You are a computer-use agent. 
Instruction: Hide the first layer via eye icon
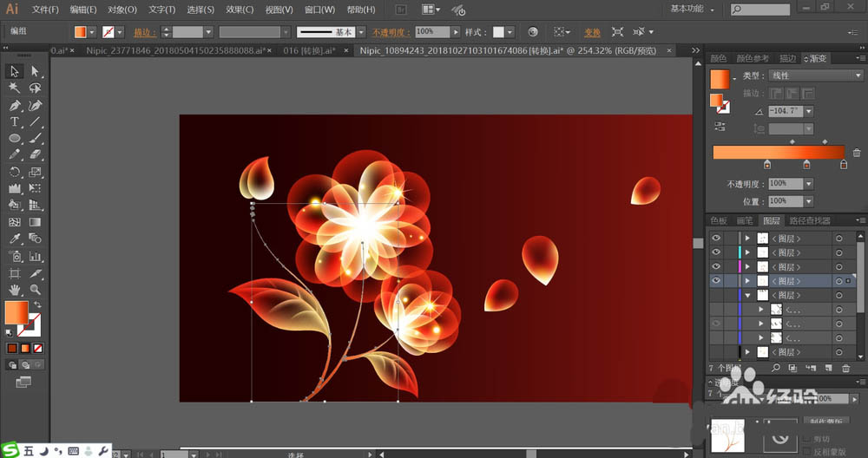click(716, 239)
